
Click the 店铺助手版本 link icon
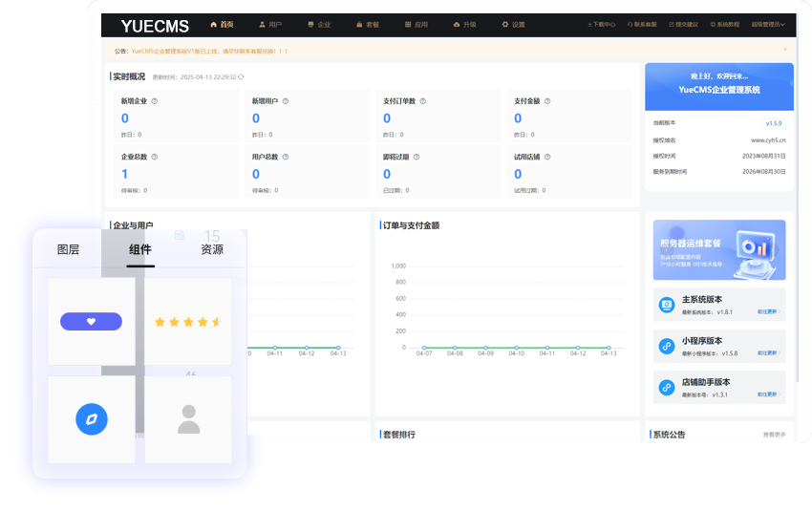click(x=668, y=388)
